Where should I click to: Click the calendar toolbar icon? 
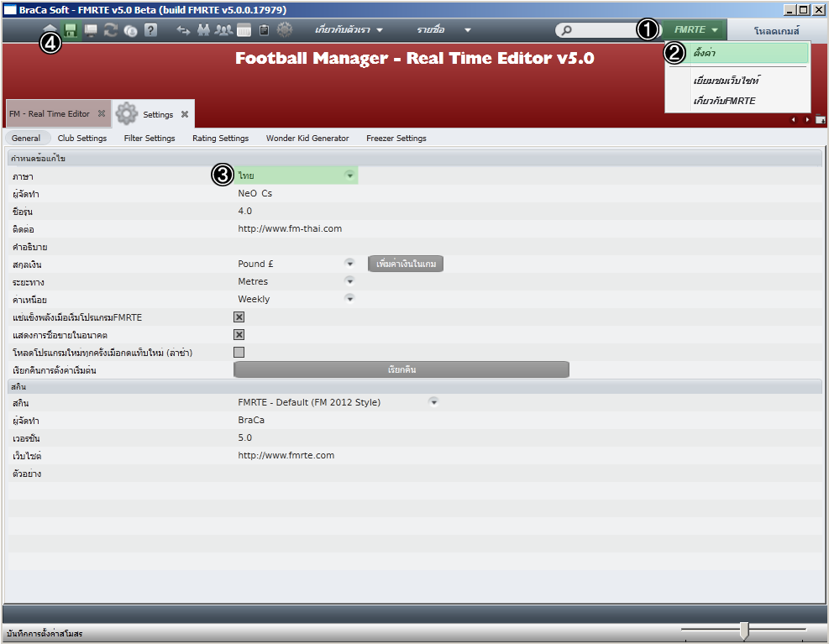pyautogui.click(x=244, y=31)
